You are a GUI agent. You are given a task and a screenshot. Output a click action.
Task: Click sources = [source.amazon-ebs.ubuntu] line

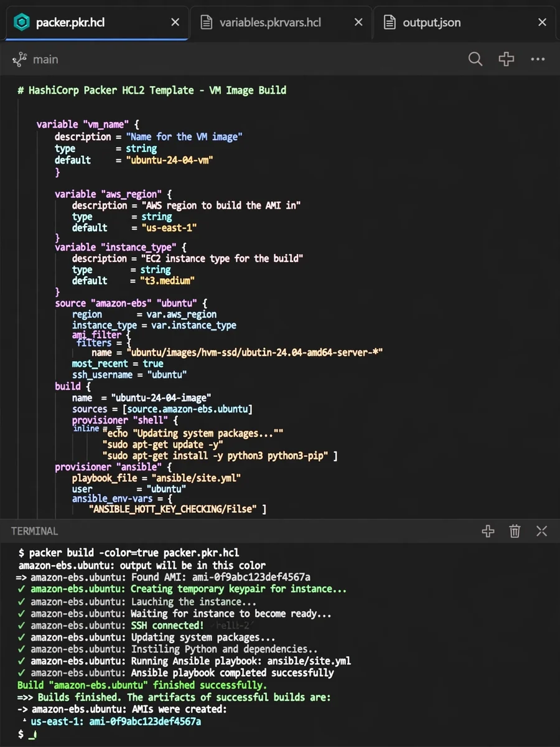[162, 409]
